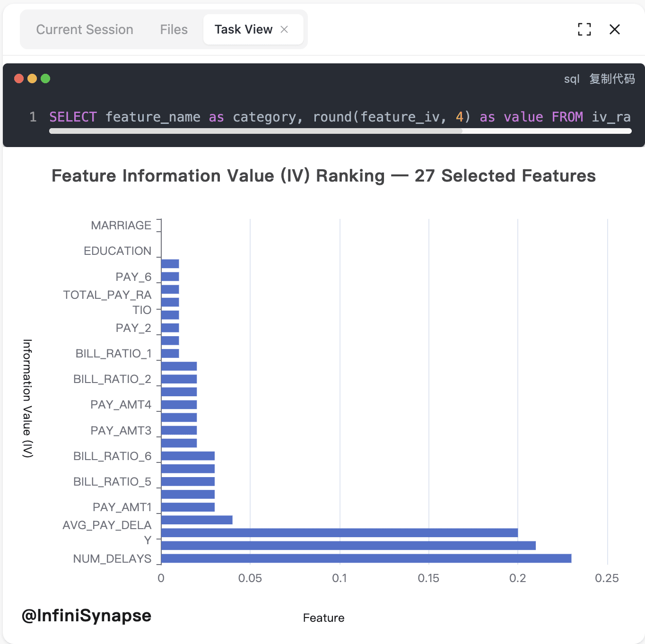
Task: Click the BILL_RATIO_1 axis label
Action: (x=113, y=353)
